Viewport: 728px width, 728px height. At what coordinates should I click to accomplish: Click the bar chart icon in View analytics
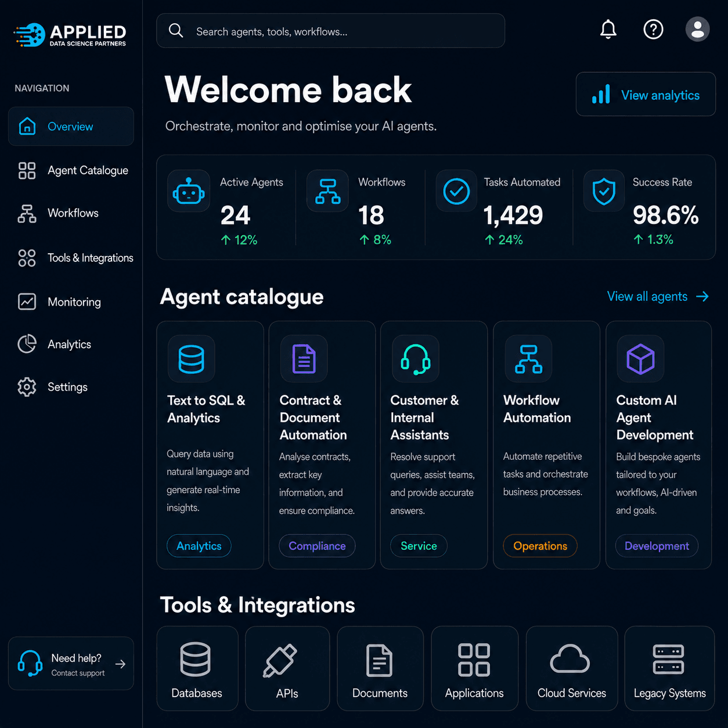(x=601, y=95)
